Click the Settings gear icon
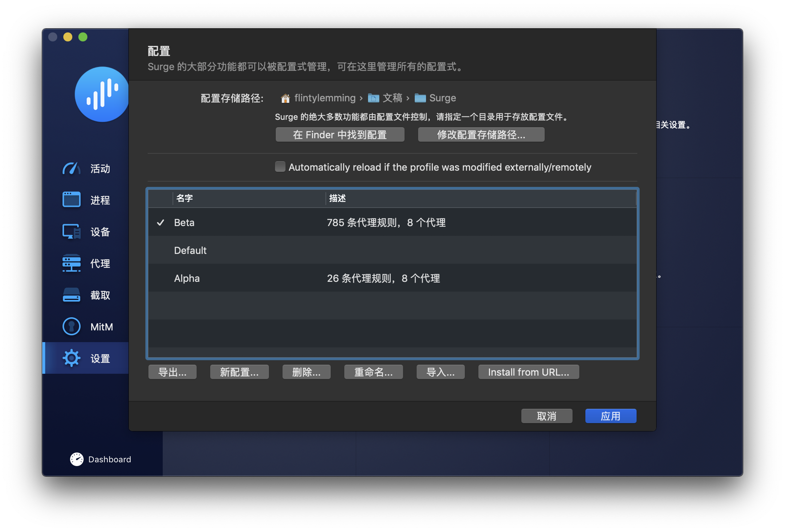The height and width of the screenshot is (532, 785). point(71,358)
